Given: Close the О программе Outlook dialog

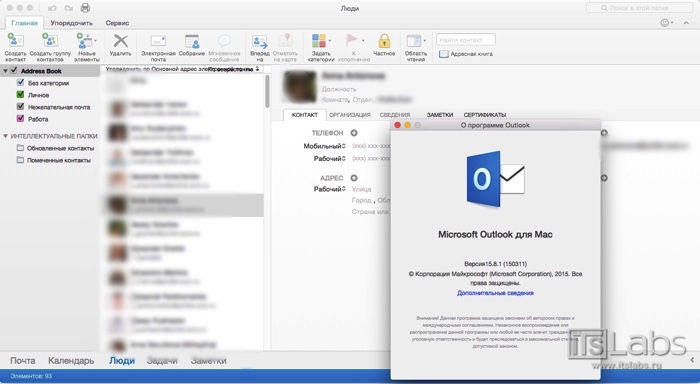Looking at the screenshot, I should pyautogui.click(x=397, y=125).
